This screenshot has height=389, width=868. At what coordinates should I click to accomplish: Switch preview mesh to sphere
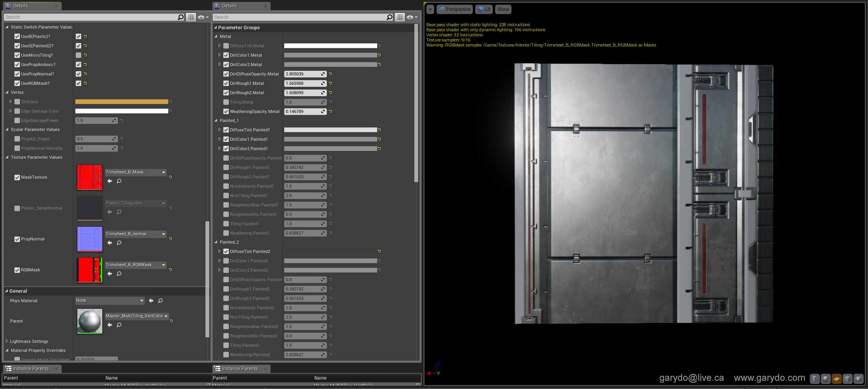coord(825,378)
